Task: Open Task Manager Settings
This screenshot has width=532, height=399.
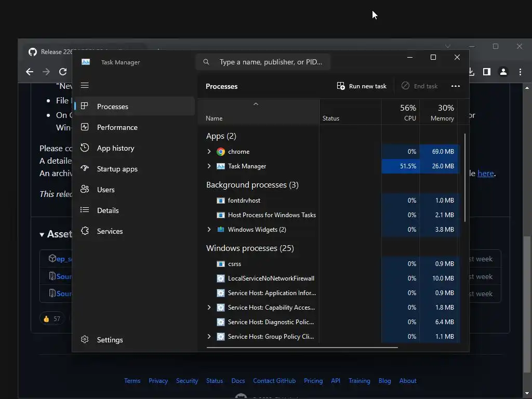Action: [135, 340]
